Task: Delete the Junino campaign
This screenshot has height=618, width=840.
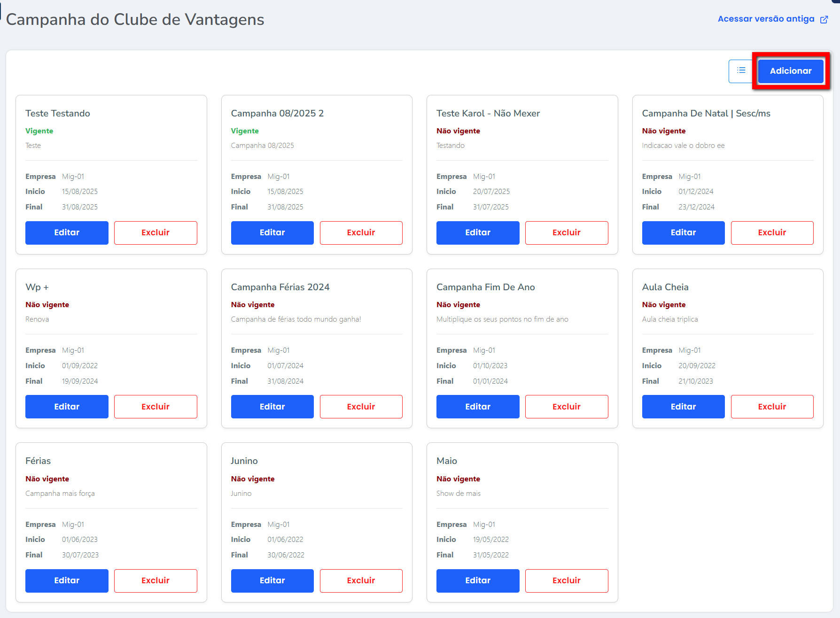Action: pos(361,580)
